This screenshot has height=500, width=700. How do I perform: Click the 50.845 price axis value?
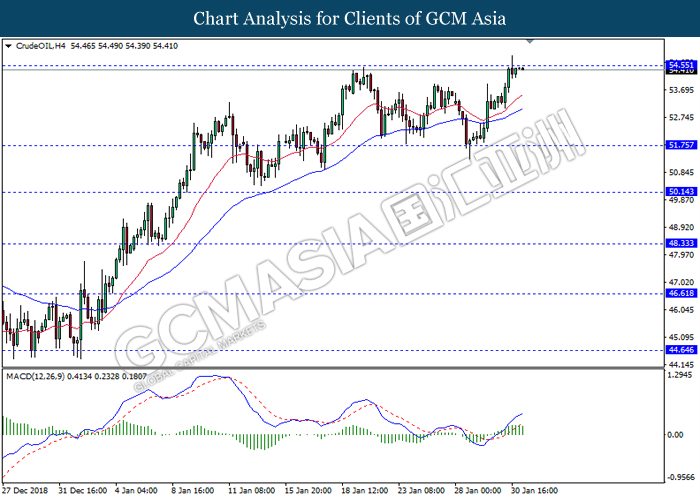point(681,173)
